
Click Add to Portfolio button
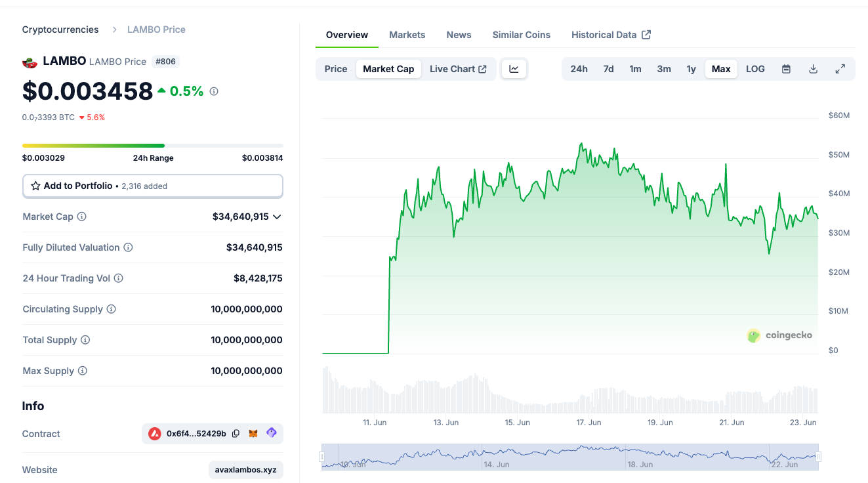(153, 186)
